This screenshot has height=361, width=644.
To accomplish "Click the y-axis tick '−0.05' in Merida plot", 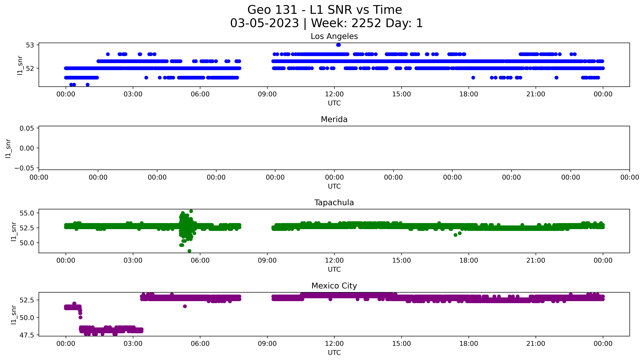I will coord(24,168).
